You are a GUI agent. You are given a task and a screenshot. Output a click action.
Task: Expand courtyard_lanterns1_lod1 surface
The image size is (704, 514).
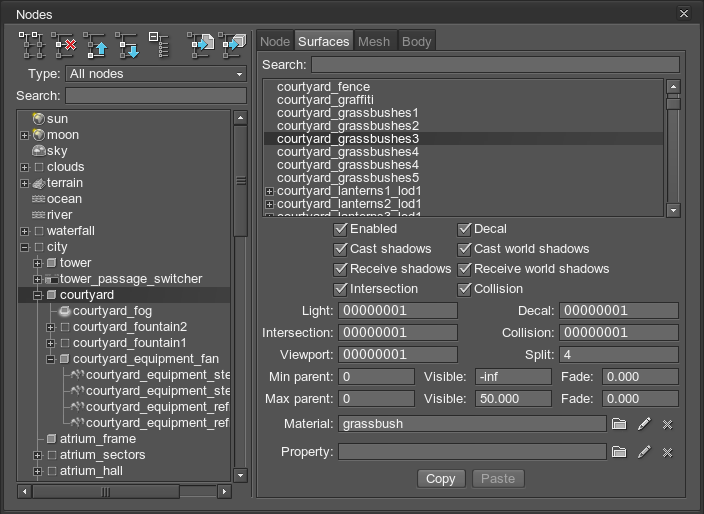269,191
